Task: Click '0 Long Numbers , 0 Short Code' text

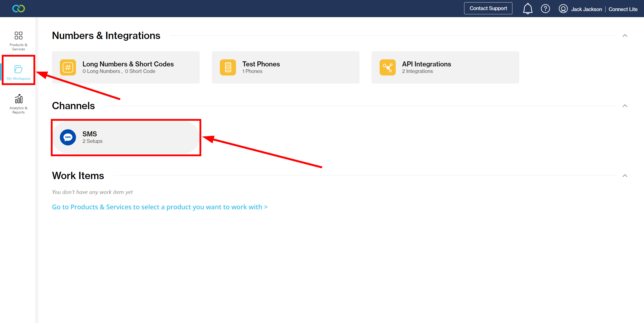Action: tap(119, 71)
